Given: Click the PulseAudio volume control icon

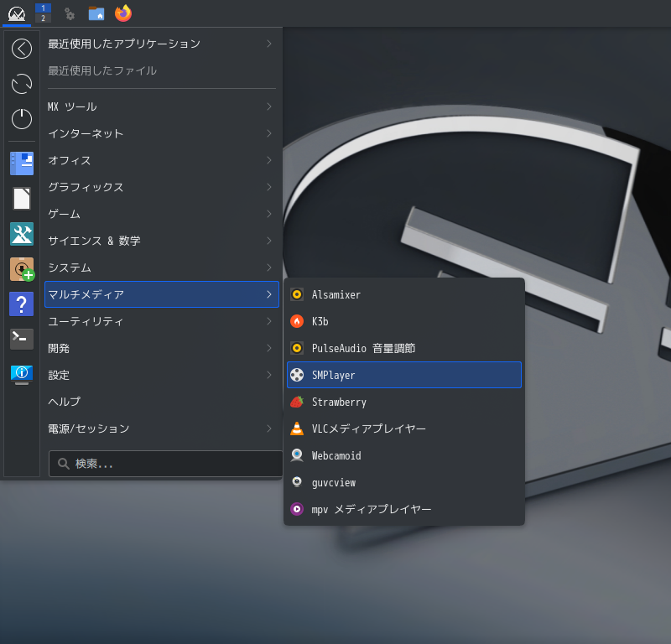Looking at the screenshot, I should [x=297, y=348].
